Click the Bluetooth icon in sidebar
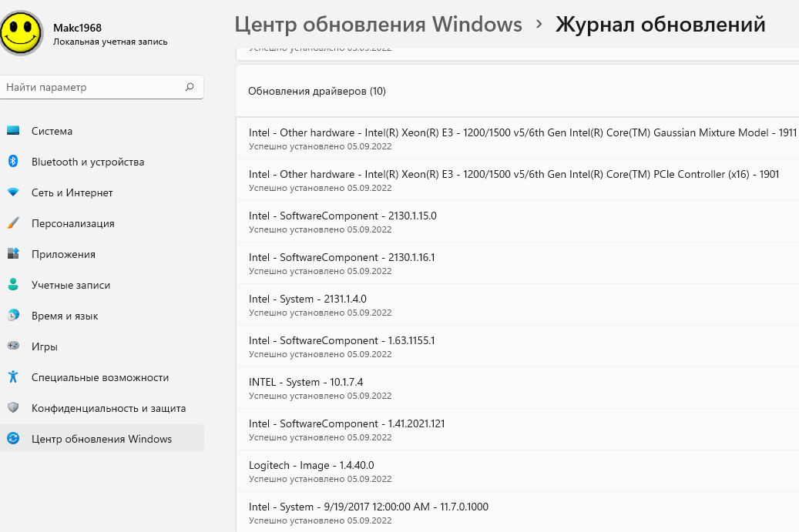 tap(13, 162)
